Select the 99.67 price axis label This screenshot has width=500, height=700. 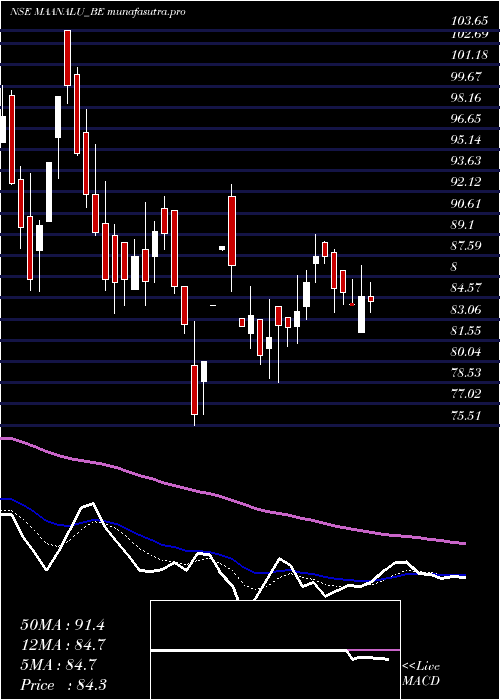(467, 76)
